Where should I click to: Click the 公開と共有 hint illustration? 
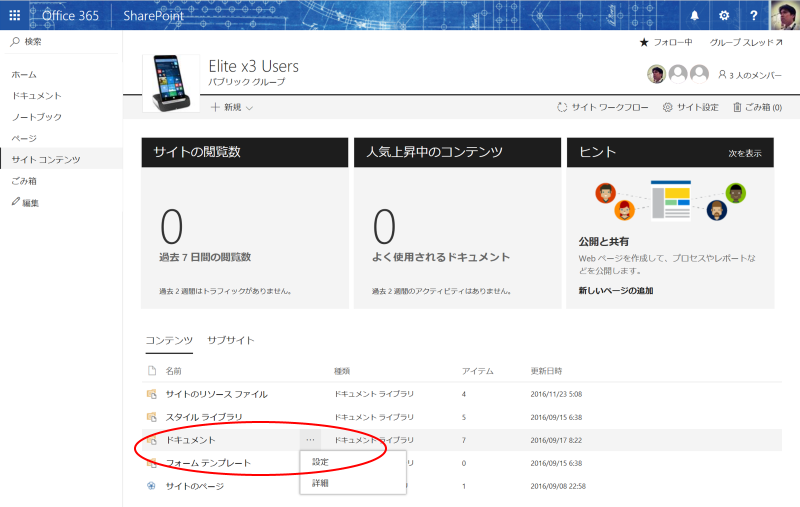pos(670,200)
